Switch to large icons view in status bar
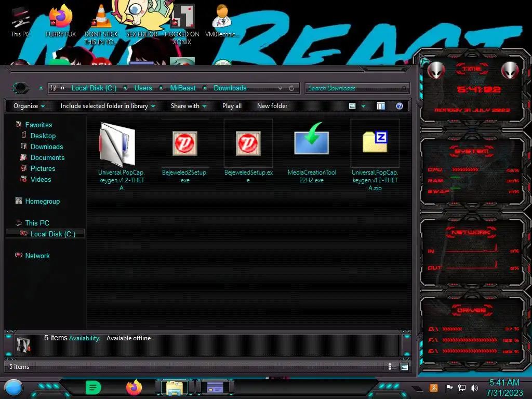 tap(404, 367)
